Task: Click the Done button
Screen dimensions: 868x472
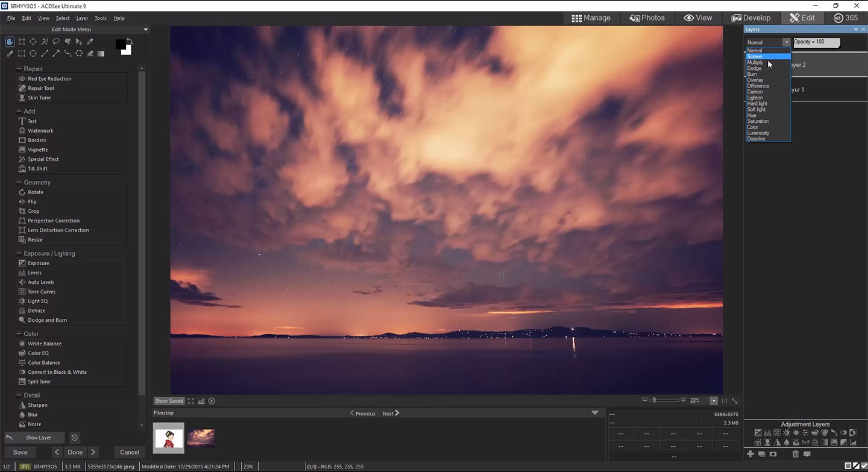Action: [75, 452]
